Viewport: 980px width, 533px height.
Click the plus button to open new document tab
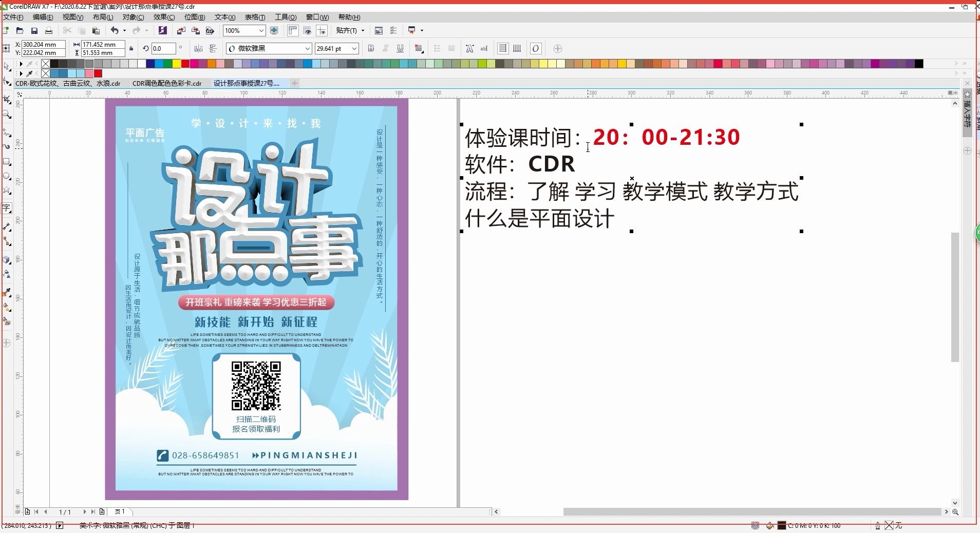294,83
